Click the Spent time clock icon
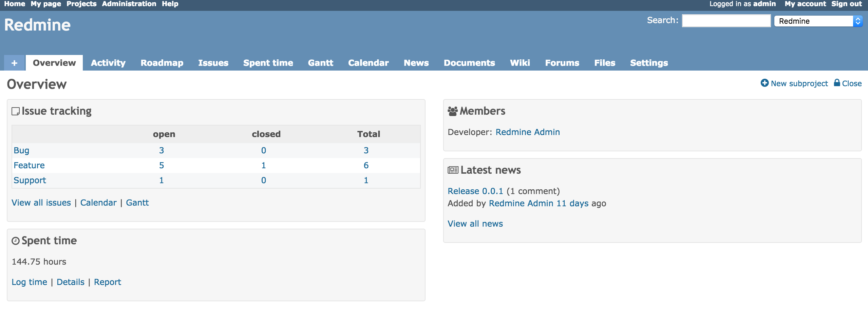The width and height of the screenshot is (868, 325). (16, 241)
